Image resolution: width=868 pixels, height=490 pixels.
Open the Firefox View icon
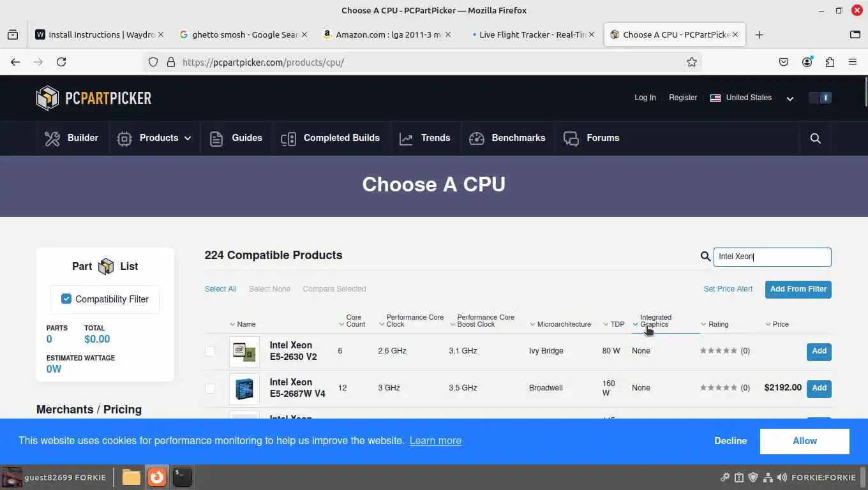pos(13,35)
